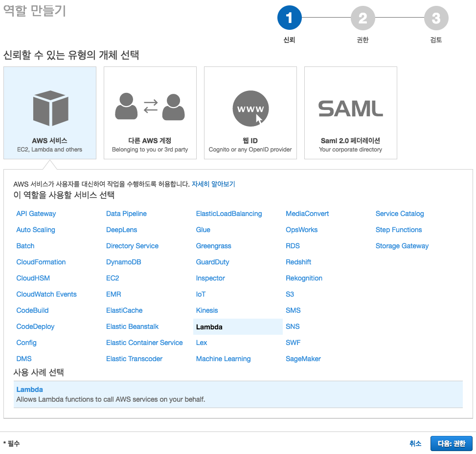Select MediaConvert service
Image resolution: width=476 pixels, height=454 pixels.
click(307, 214)
